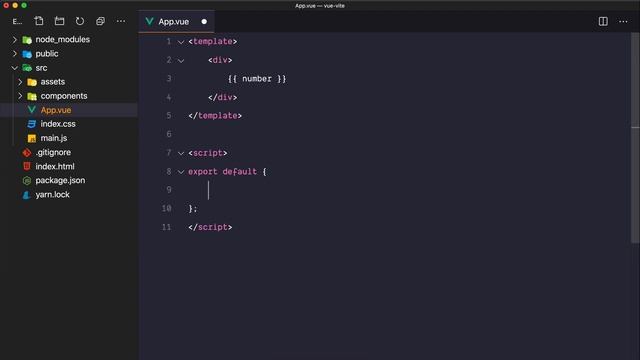The image size is (640, 360).
Task: Collapse the src folder chevron
Action: (x=15, y=68)
